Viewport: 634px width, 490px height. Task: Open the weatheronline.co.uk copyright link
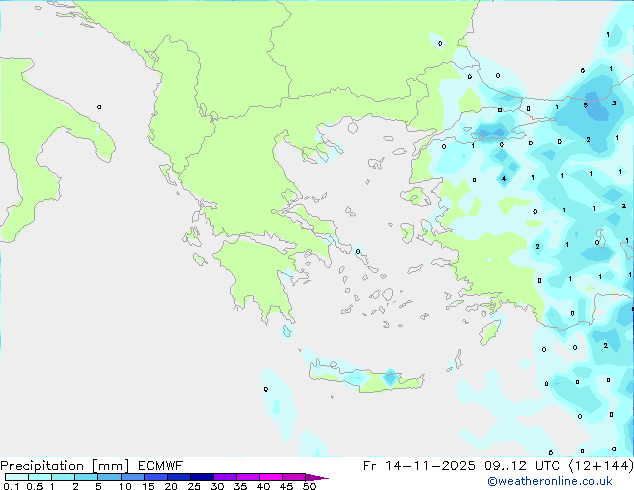pyautogui.click(x=549, y=481)
